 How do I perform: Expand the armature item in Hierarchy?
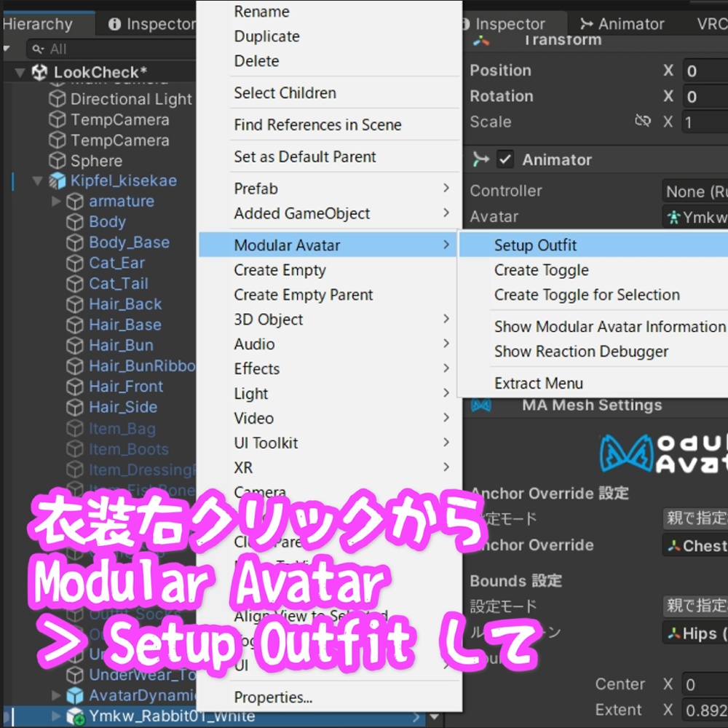[55, 201]
